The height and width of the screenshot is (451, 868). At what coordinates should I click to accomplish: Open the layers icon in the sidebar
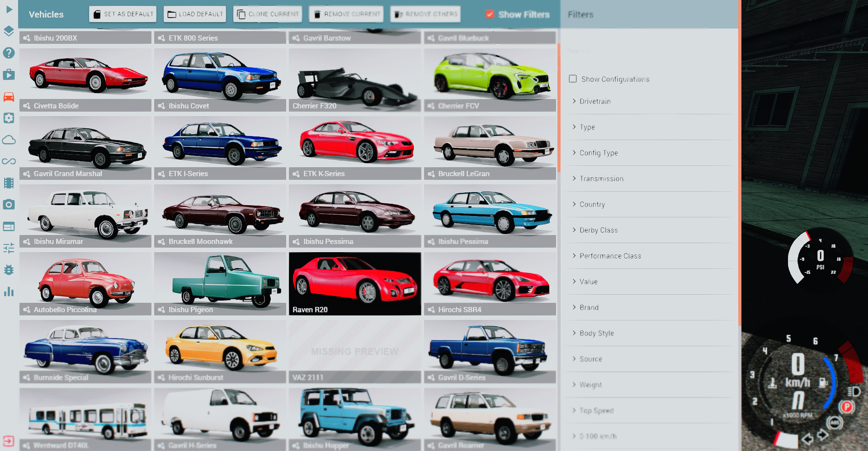click(x=9, y=31)
